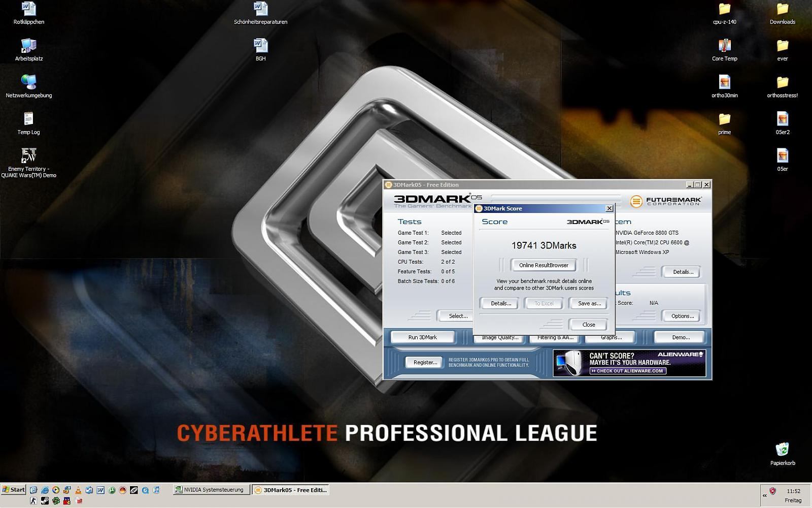Launch VLC cone icon in quick launch
This screenshot has width=812, height=508.
coord(78,490)
